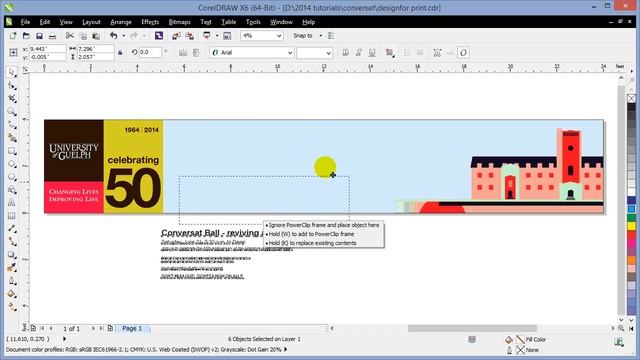Go to the first page arrow
This screenshot has width=640, height=360.
click(42, 328)
